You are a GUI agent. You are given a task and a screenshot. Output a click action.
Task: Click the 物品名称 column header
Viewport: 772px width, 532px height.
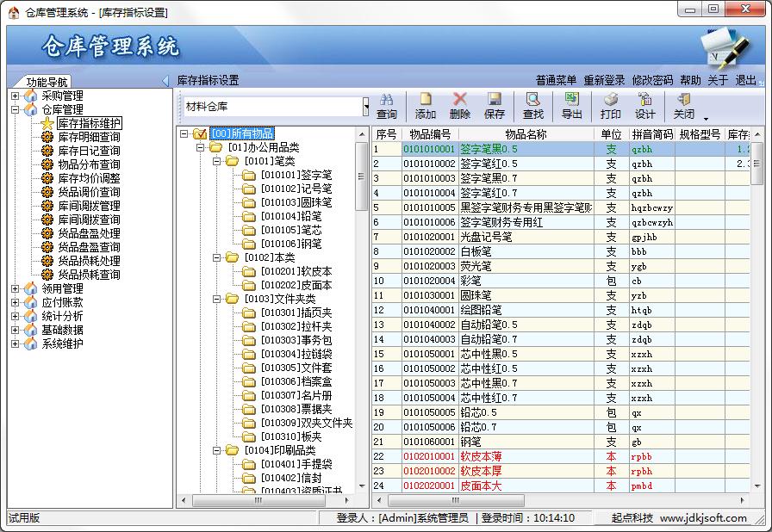pos(526,134)
